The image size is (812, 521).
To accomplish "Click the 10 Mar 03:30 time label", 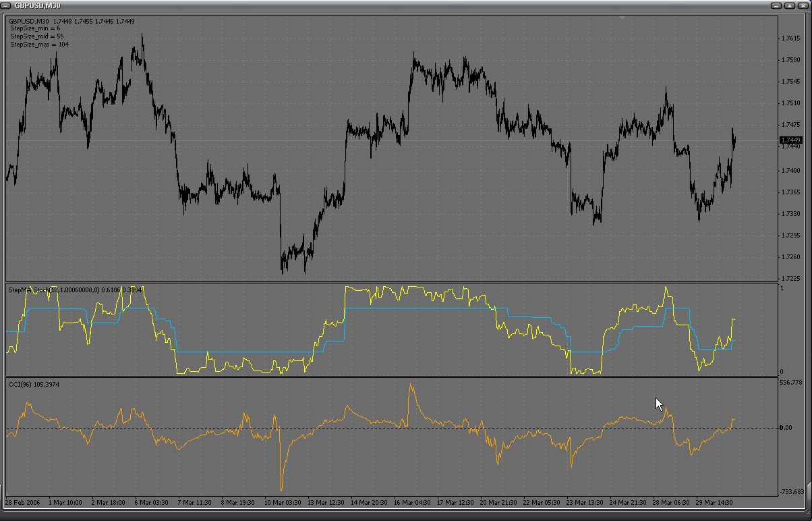I will (x=283, y=503).
